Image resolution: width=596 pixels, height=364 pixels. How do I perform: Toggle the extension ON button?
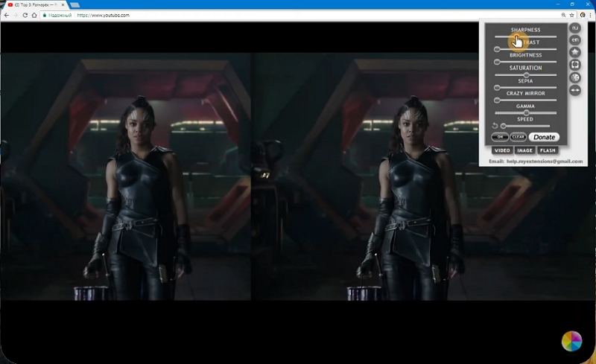499,137
